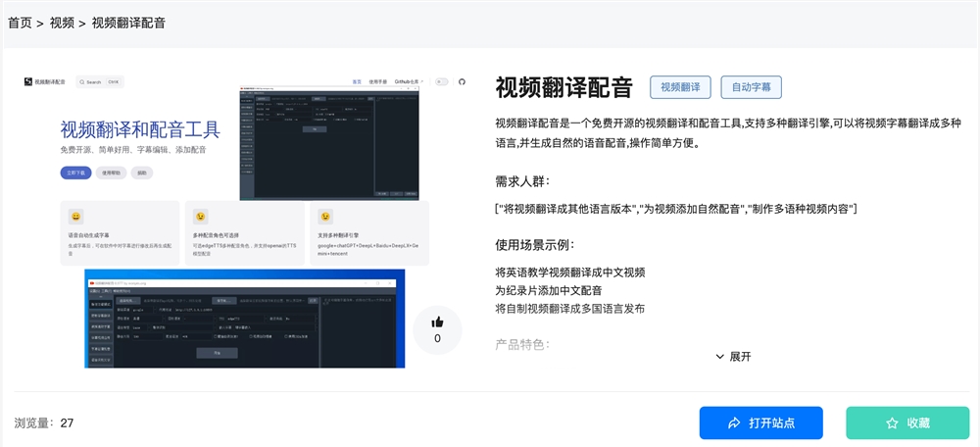Click the GitHub icon in preview header
The height and width of the screenshot is (447, 980).
pyautogui.click(x=462, y=82)
